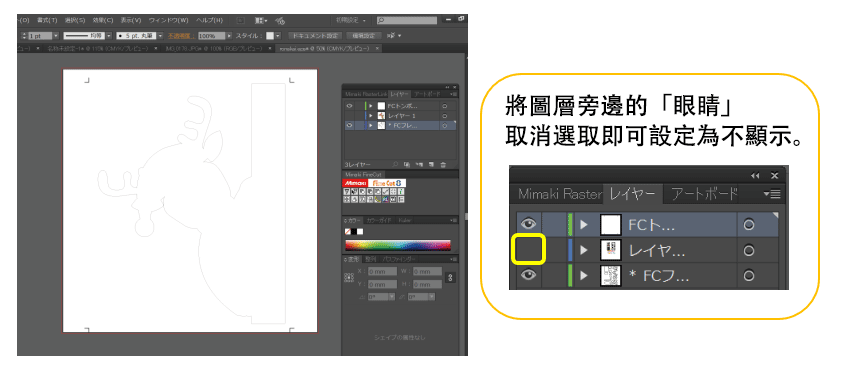Toggle eye of FCト... layer in enlarged panel
Screen dimensions: 844x369
[x=529, y=225]
